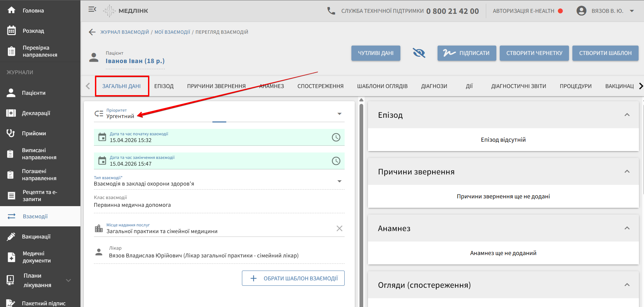Image resolution: width=644 pixels, height=307 pixels.
Task: Click the back arrow in breadcrumbs
Action: pos(92,32)
